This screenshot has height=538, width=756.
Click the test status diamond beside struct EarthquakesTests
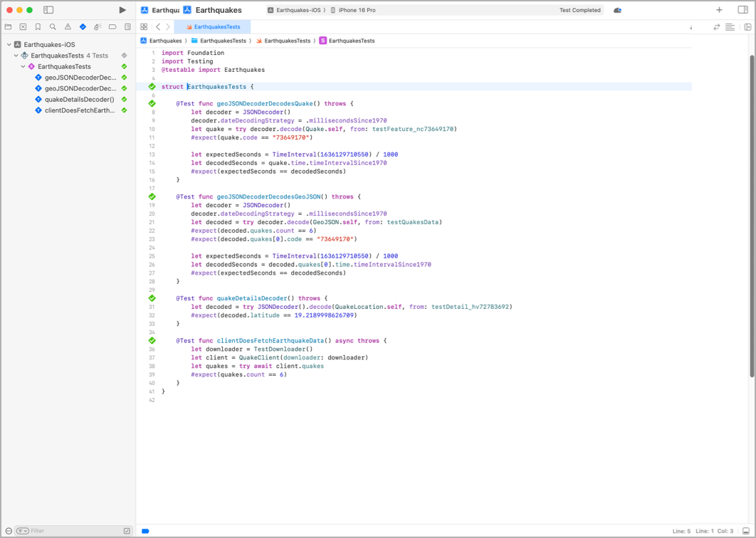pyautogui.click(x=152, y=87)
